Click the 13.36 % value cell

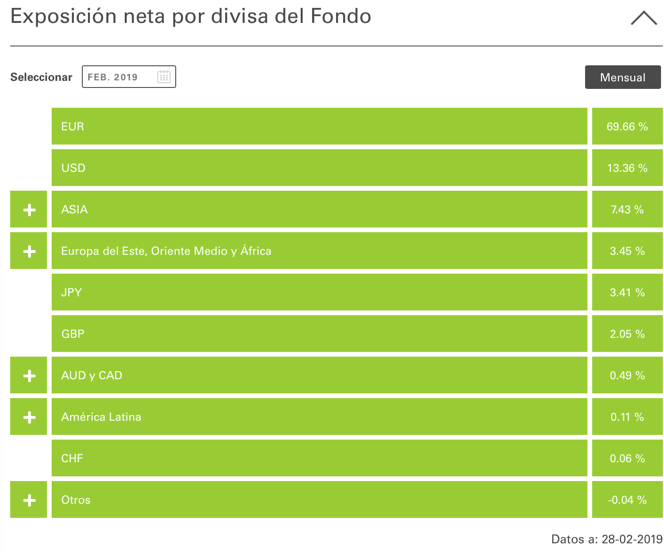[x=627, y=168]
